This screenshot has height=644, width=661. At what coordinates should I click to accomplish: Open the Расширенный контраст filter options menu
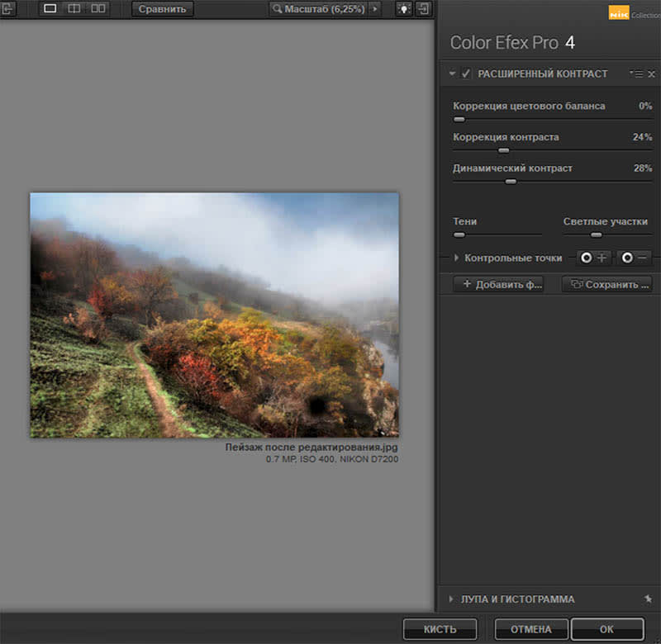(637, 73)
